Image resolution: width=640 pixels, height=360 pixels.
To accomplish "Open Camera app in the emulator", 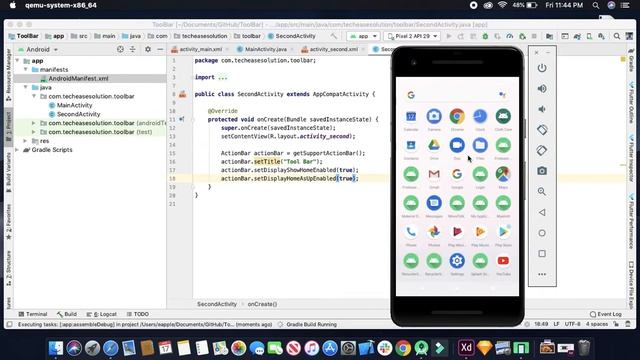I will point(434,116).
